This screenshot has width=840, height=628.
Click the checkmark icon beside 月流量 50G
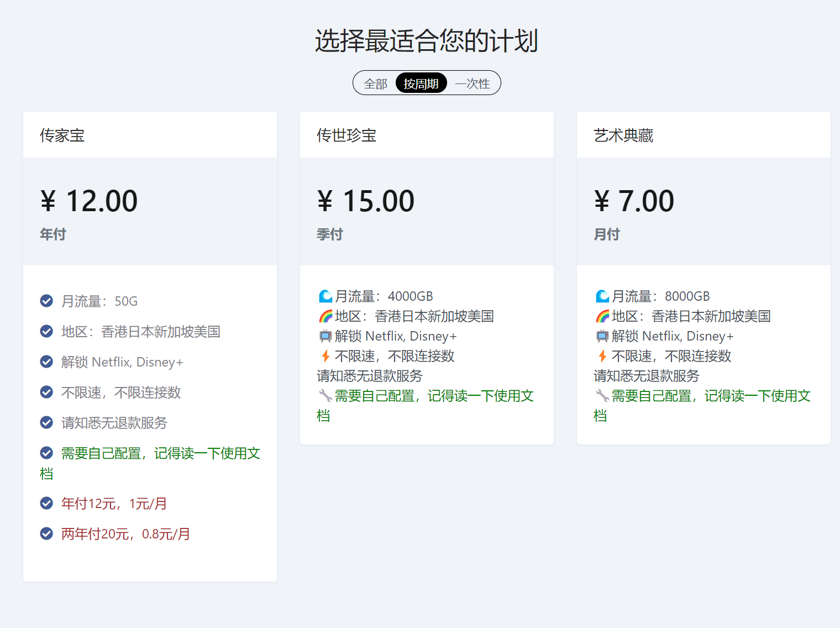click(47, 301)
